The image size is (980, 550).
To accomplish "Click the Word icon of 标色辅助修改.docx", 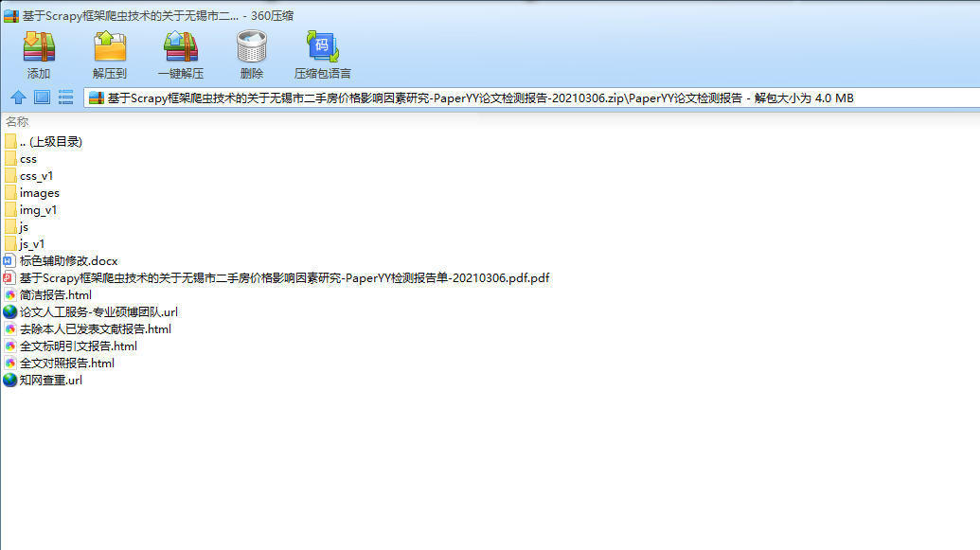I will point(9,260).
